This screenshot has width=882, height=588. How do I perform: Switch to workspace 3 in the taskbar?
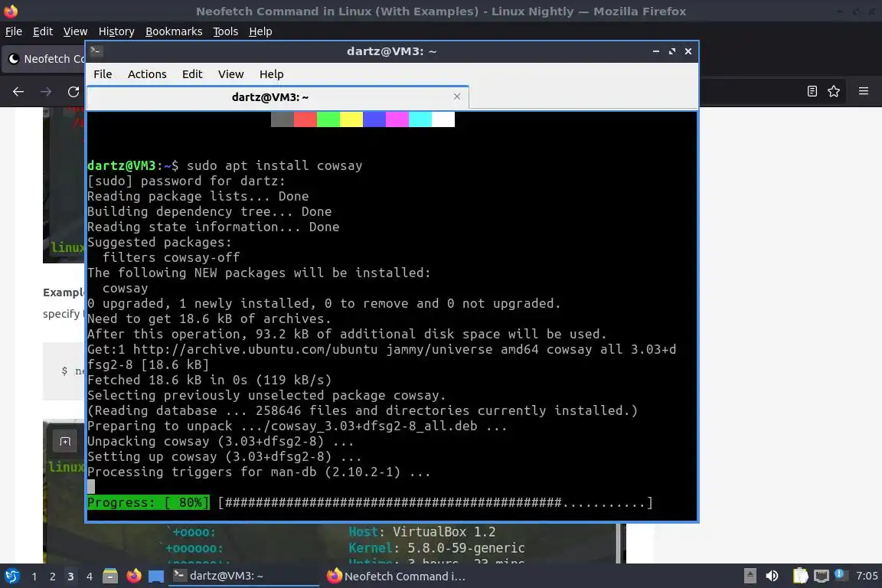70,577
